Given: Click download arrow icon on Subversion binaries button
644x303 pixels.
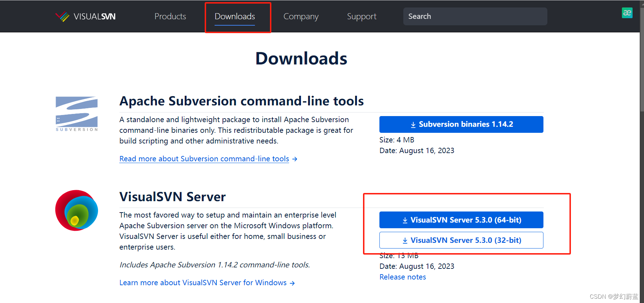Looking at the screenshot, I should (413, 125).
